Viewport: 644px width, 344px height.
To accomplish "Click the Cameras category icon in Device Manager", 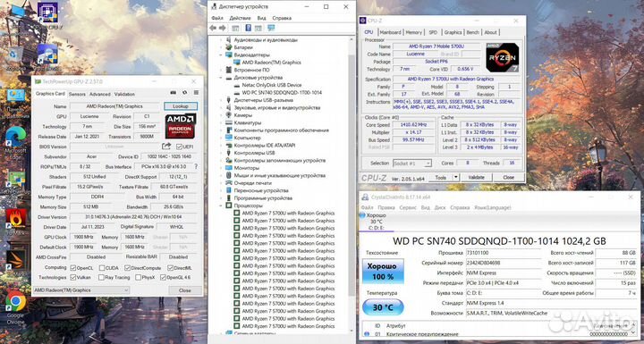I will coord(229,115).
